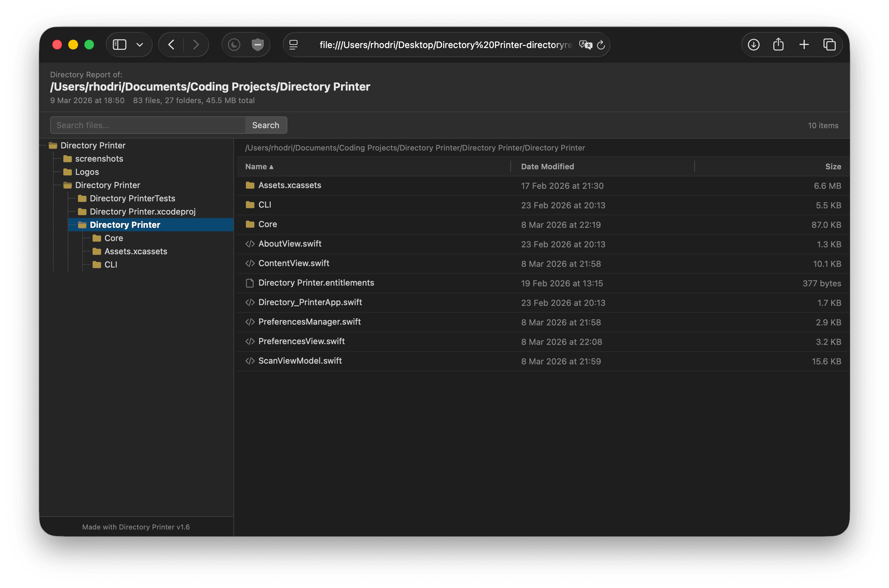The width and height of the screenshot is (889, 588).
Task: Click the folder icon of the tree root Directory Printer
Action: 53,145
